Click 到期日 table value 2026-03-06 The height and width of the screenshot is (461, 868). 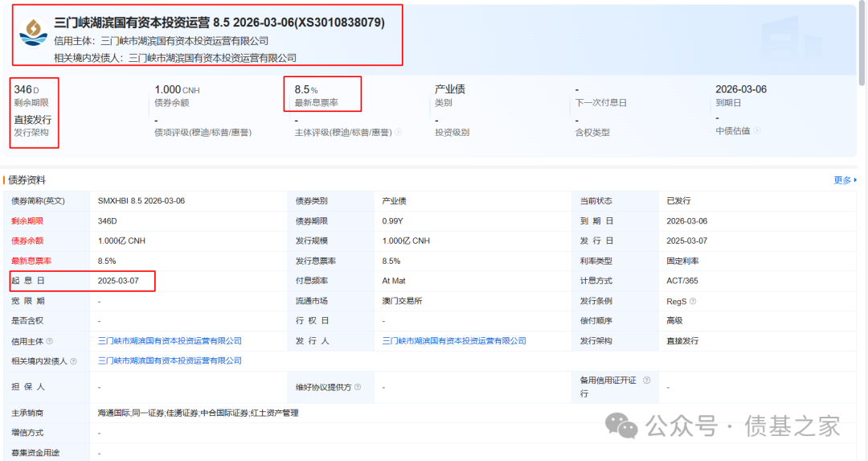[687, 221]
